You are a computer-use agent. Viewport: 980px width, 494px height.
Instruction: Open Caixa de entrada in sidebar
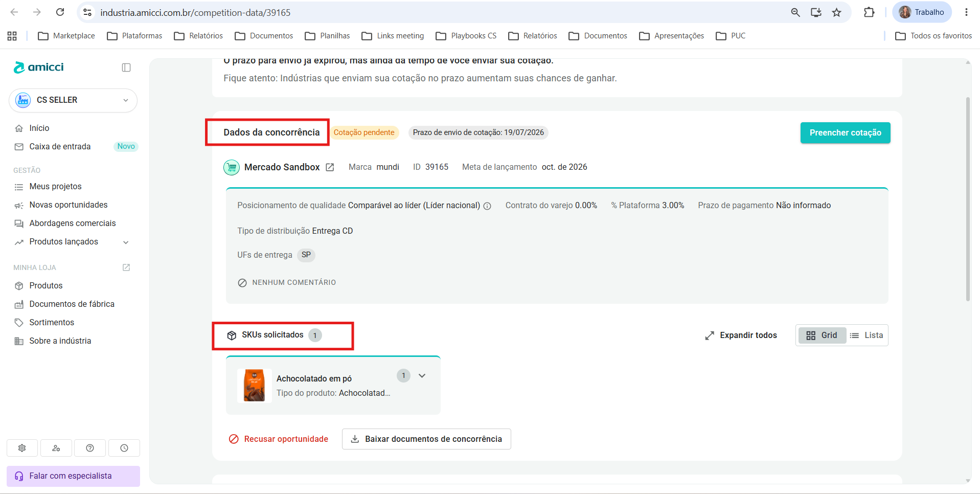coord(60,147)
